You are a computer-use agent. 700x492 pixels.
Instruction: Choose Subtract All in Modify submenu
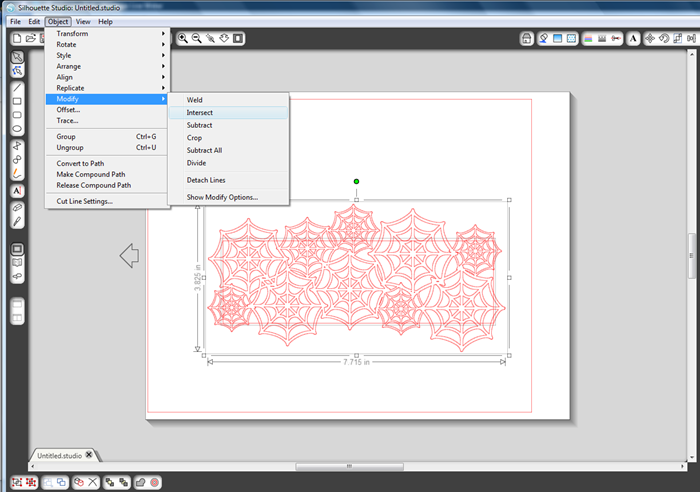click(x=228, y=150)
